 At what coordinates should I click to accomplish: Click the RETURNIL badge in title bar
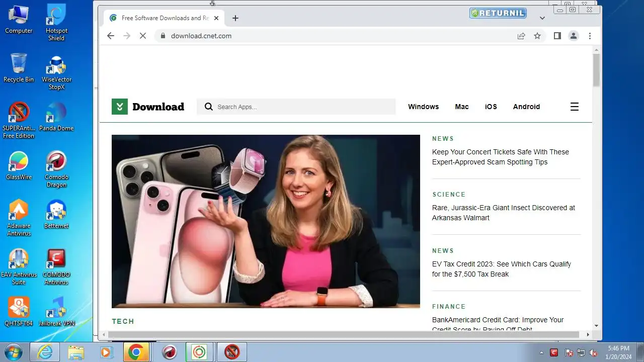498,13
